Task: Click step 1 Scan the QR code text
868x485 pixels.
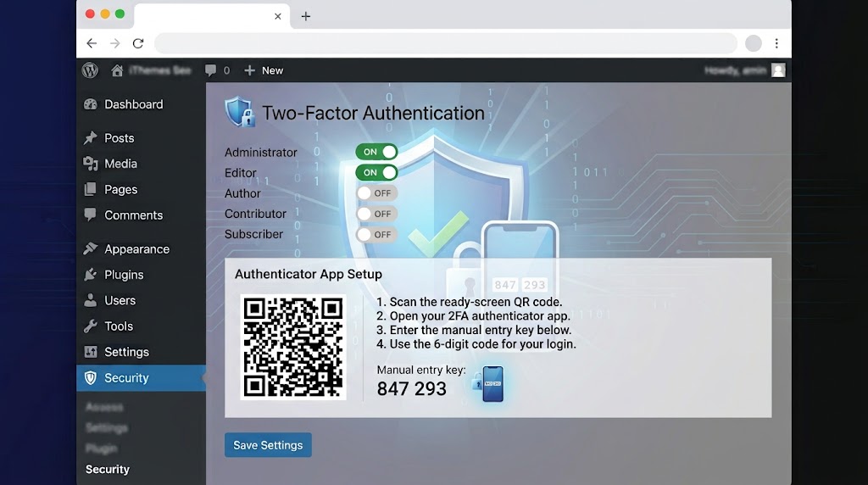Action: click(470, 302)
